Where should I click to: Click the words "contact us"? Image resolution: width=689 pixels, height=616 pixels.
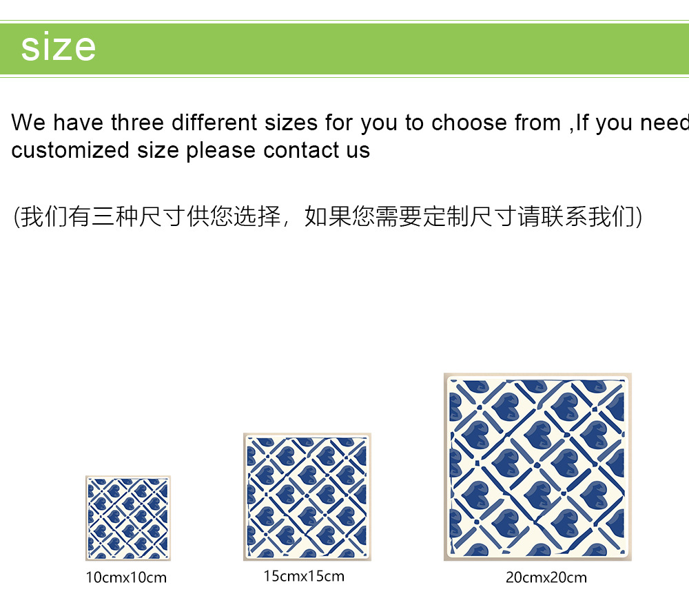(316, 150)
